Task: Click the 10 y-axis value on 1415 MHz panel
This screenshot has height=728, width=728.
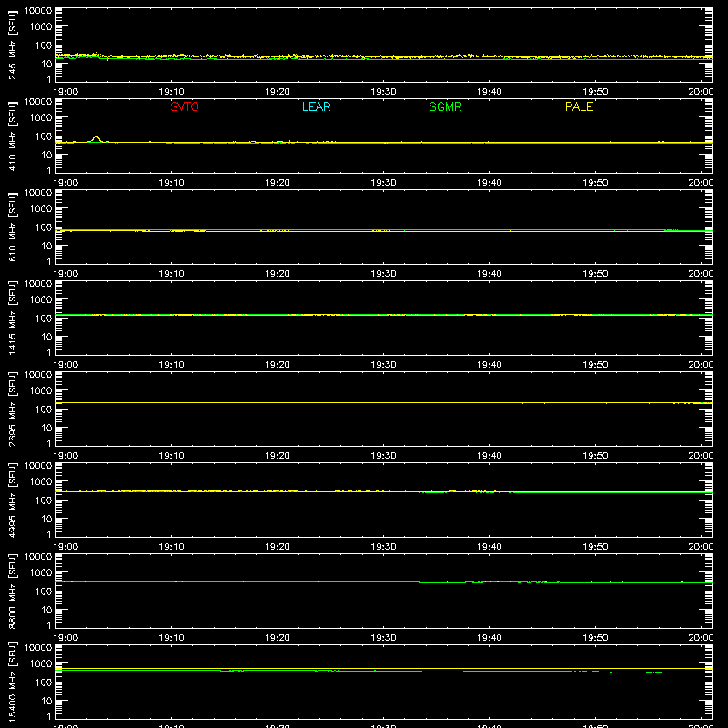Action: coord(46,337)
